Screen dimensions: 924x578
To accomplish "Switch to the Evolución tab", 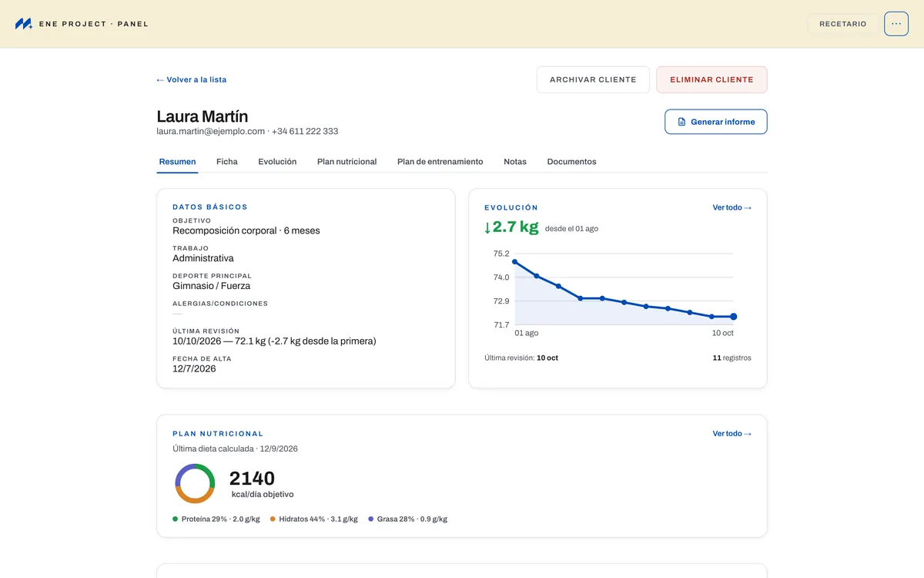I will 277,162.
